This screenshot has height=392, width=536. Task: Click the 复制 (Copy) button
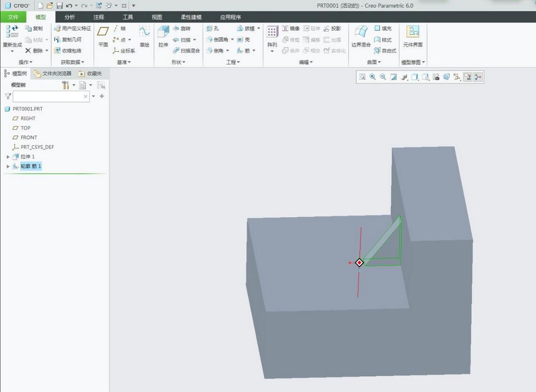[34, 28]
